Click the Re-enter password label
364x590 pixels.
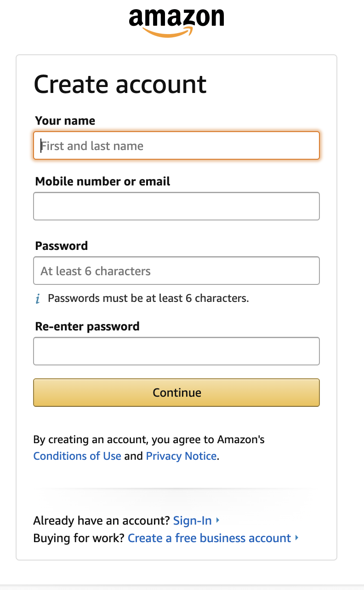coord(86,326)
